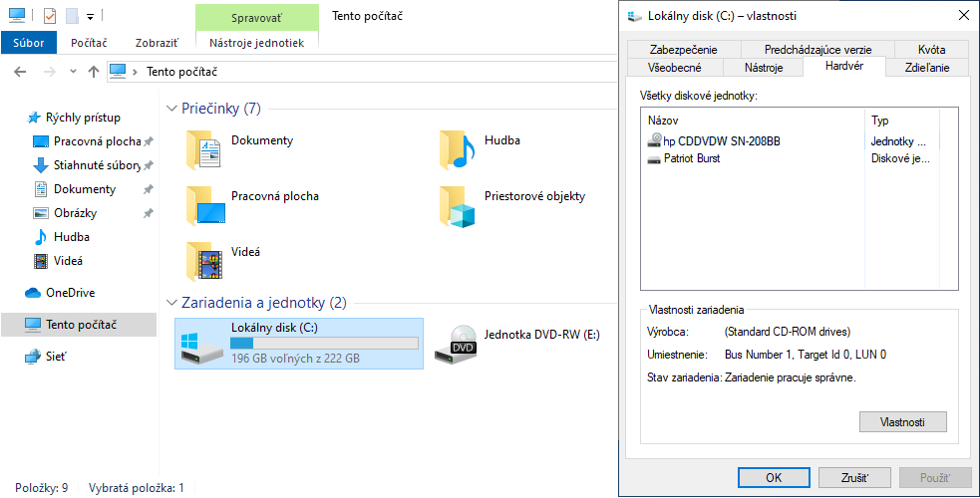Click the Stiahnuté súbory download arrow icon
Screen dimensions: 980x498
pyautogui.click(x=41, y=165)
